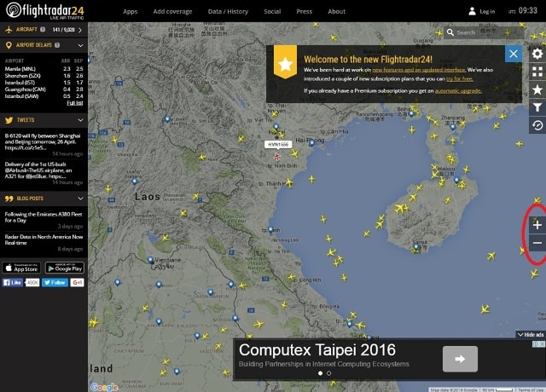546x392 pixels.
Task: Open the Radar Data in North America post
Action: coord(44,239)
